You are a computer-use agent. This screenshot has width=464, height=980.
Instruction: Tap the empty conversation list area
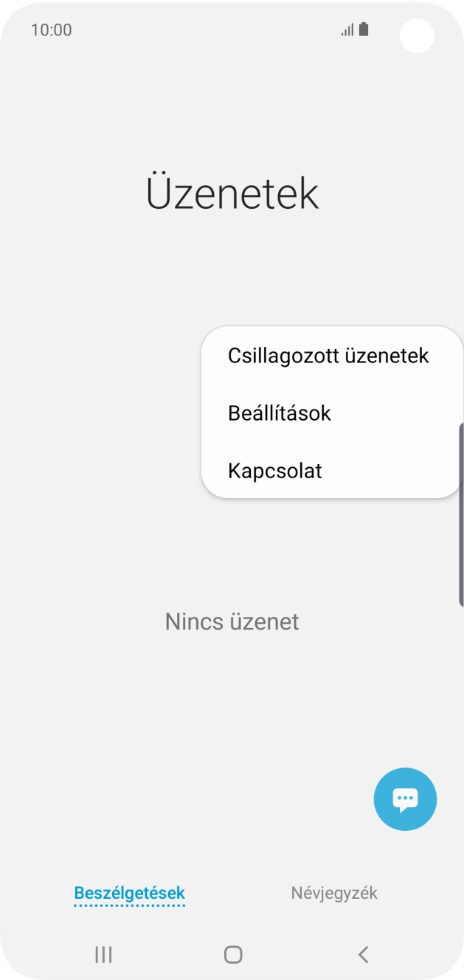click(148, 701)
